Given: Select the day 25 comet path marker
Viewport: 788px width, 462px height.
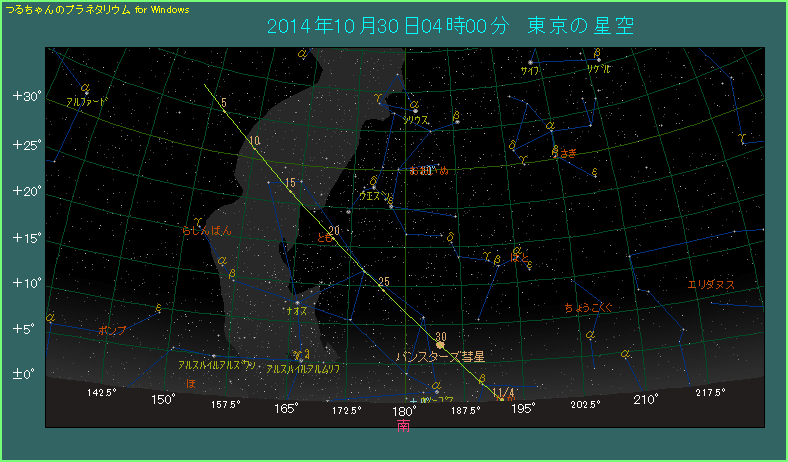Looking at the screenshot, I should point(383,281).
